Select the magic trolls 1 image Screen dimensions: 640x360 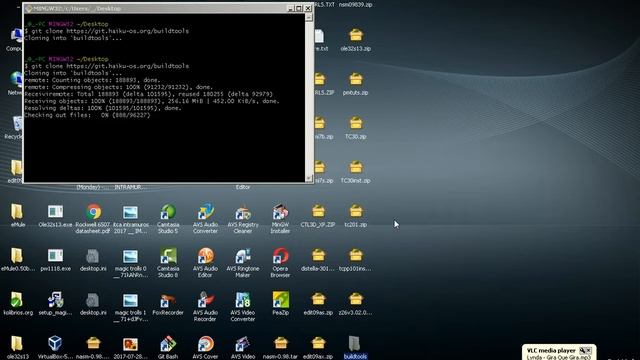click(x=130, y=307)
